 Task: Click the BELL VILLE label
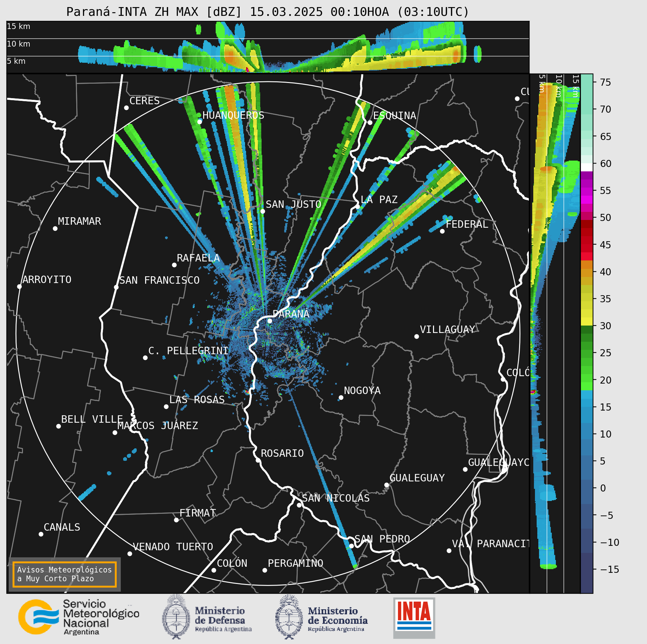tap(92, 419)
